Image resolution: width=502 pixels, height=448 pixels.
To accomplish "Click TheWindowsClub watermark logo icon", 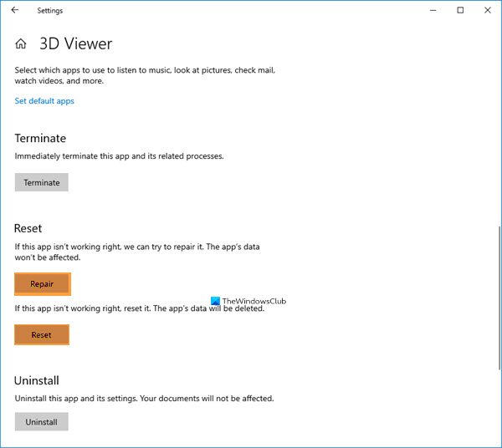I will (x=217, y=302).
